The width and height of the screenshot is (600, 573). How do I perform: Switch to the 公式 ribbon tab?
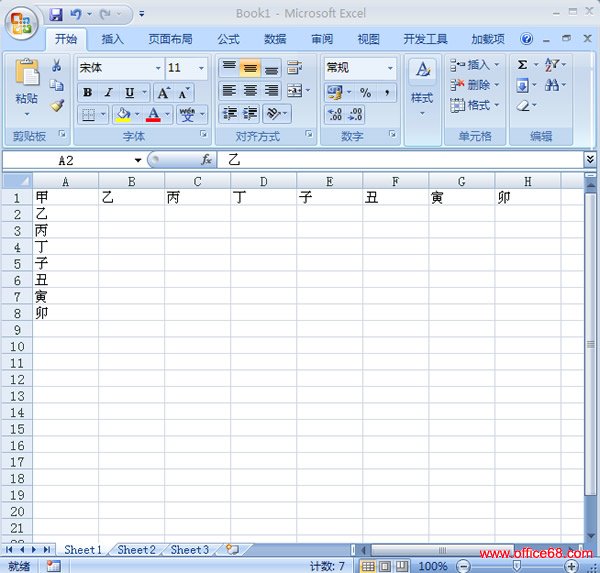tap(228, 39)
